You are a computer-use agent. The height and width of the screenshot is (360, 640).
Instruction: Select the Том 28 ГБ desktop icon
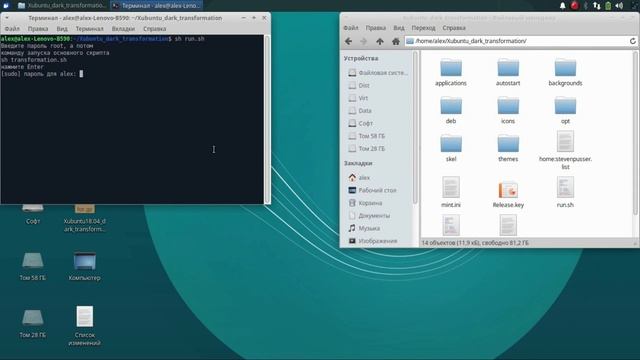[x=33, y=324]
